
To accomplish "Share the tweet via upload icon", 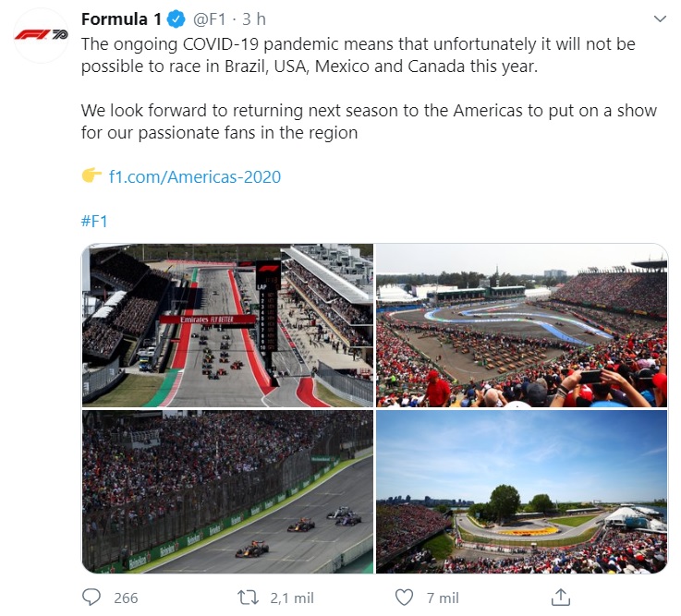I will click(x=560, y=597).
